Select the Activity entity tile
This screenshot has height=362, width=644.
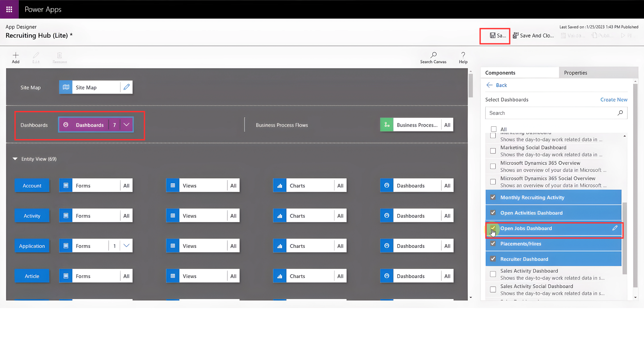pos(32,216)
